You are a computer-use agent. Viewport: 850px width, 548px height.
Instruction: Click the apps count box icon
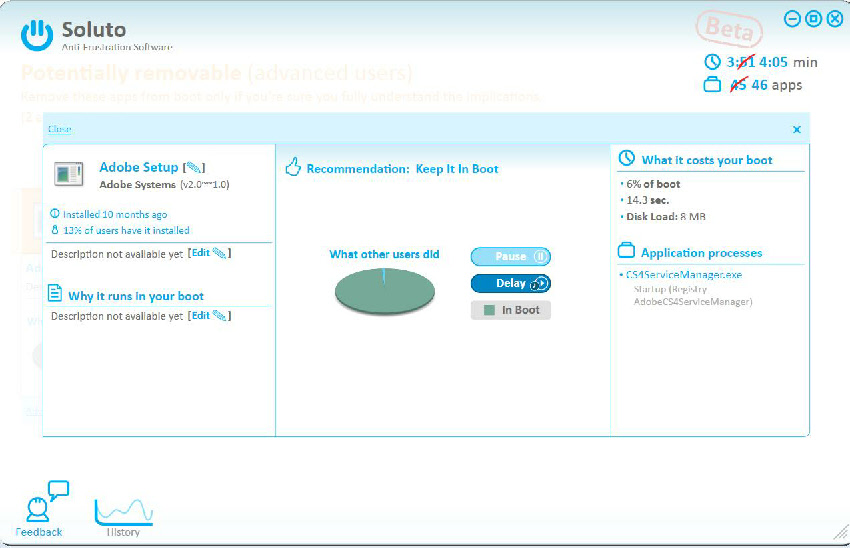click(x=712, y=85)
